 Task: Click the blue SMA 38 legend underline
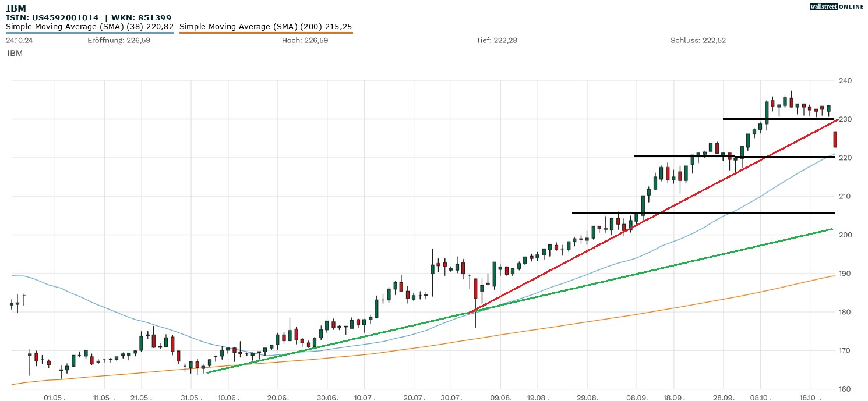click(x=90, y=33)
